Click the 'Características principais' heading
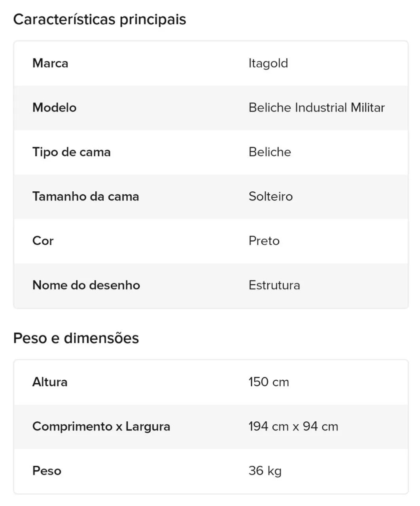This screenshot has width=420, height=506. click(100, 19)
